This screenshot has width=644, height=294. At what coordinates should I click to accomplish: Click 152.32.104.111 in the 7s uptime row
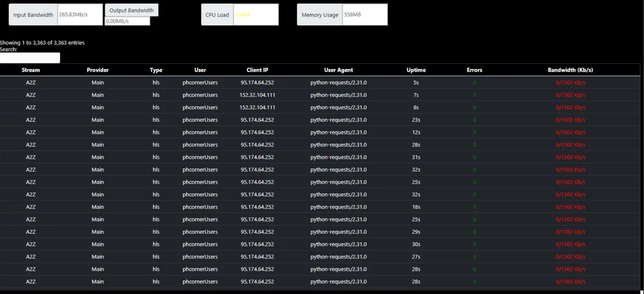coord(257,95)
